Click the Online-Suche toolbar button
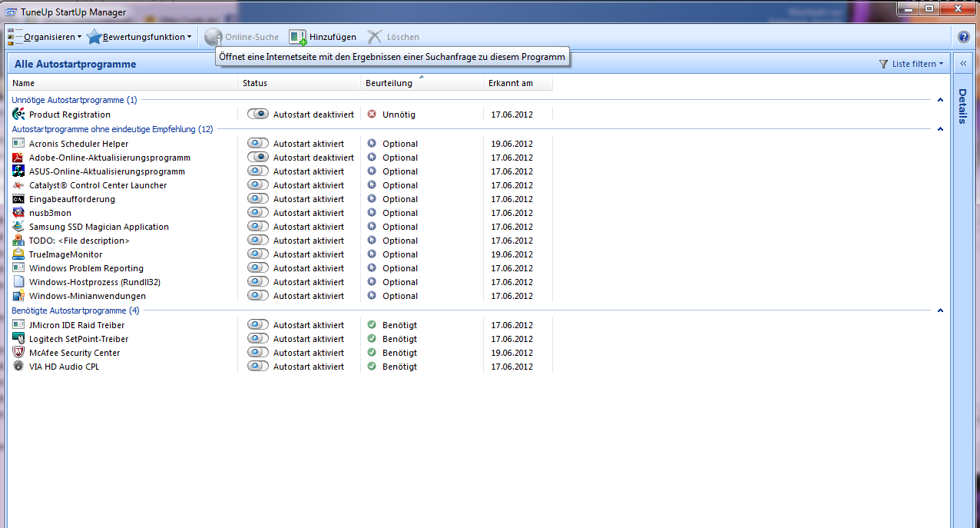Viewport: 980px width, 528px height. [x=242, y=37]
